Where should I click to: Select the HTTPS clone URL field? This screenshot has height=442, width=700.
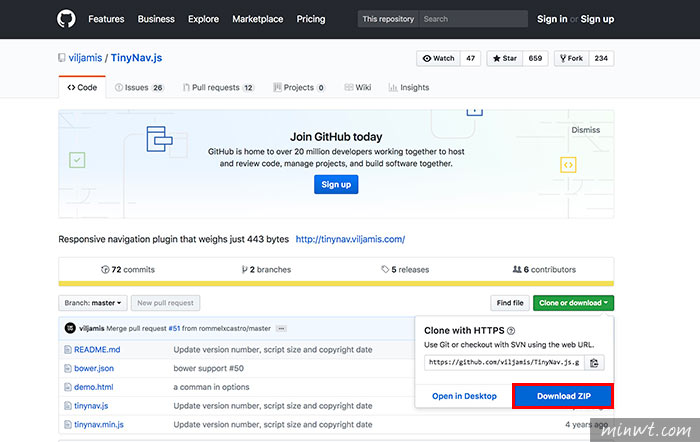click(504, 362)
